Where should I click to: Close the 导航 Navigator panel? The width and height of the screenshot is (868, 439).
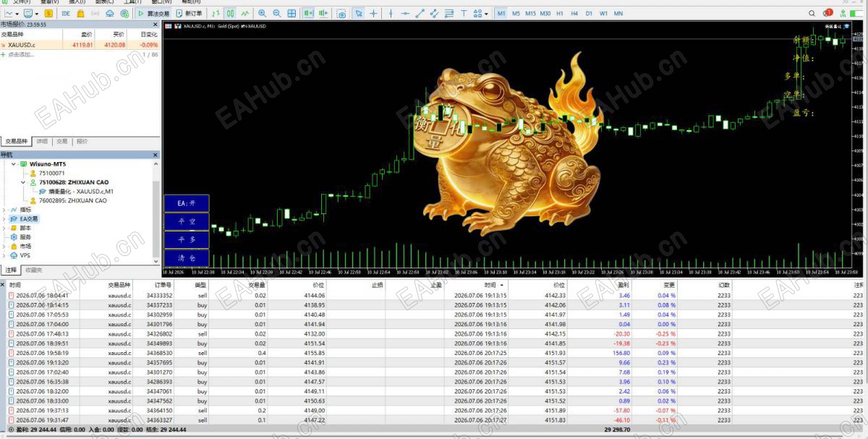156,155
